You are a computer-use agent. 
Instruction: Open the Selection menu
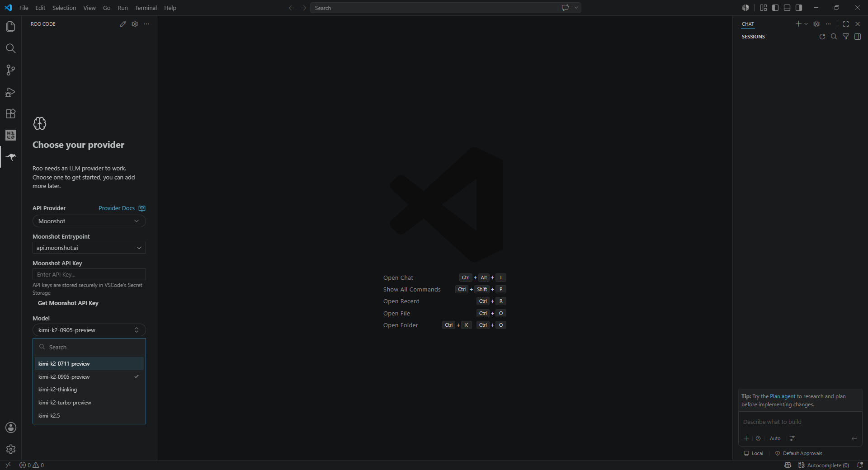tap(64, 8)
